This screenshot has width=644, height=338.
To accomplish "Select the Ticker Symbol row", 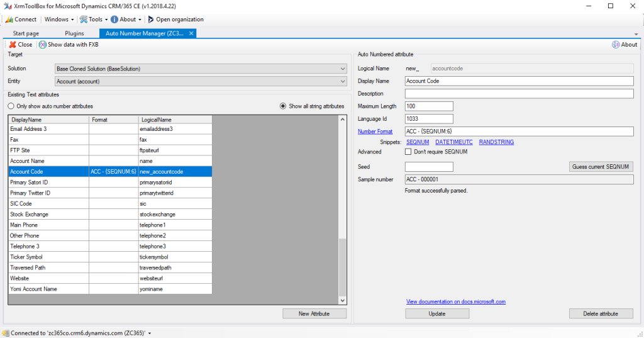I will (x=110, y=257).
